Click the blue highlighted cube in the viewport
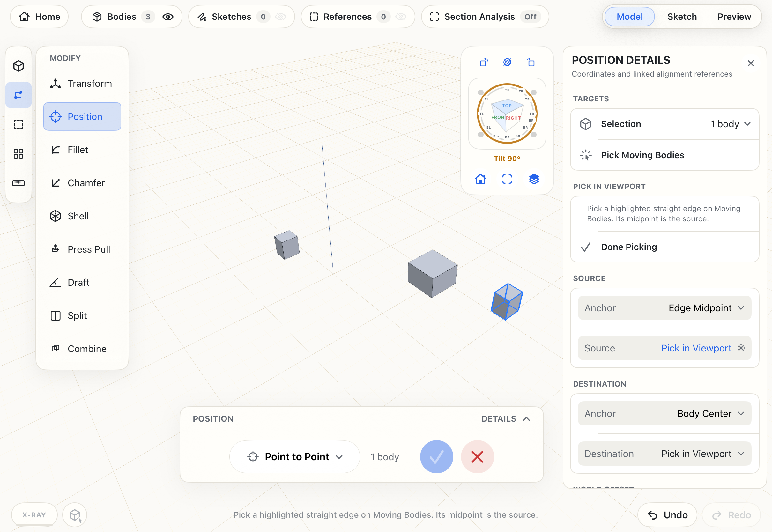 (507, 302)
